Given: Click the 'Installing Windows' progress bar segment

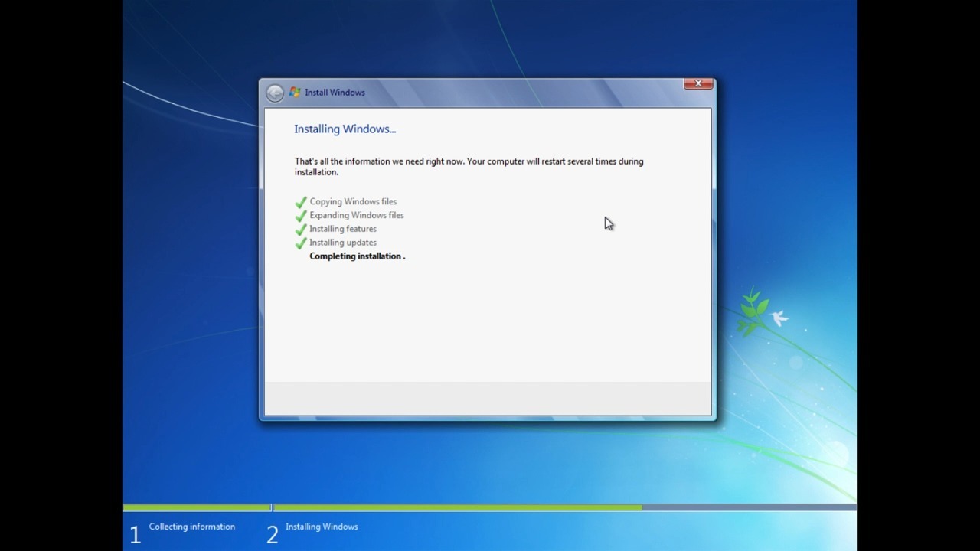Looking at the screenshot, I should click(x=565, y=507).
